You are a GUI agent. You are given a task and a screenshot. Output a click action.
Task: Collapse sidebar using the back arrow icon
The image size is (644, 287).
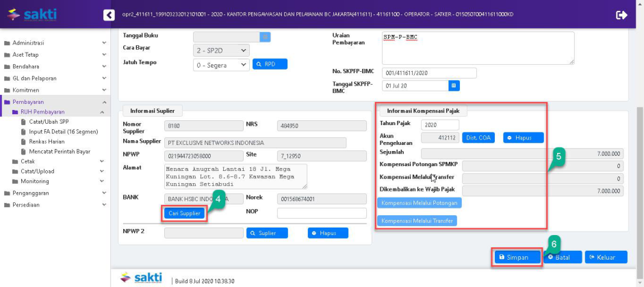(108, 14)
